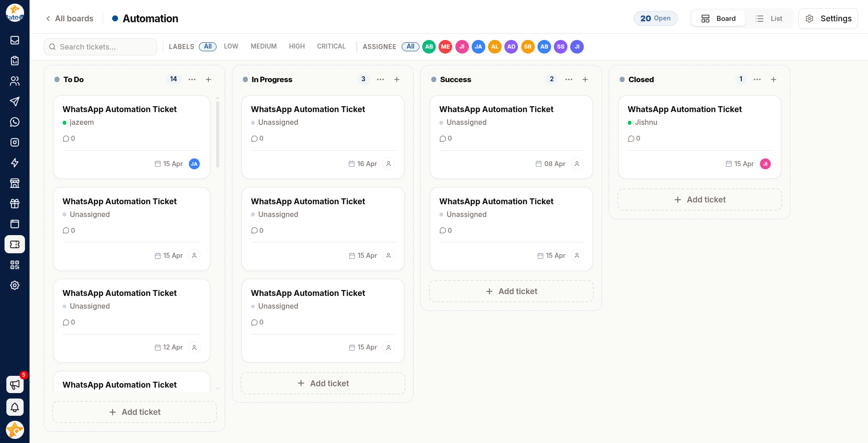
Task: Open the WhatsApp icon in sidebar
Action: [15, 122]
